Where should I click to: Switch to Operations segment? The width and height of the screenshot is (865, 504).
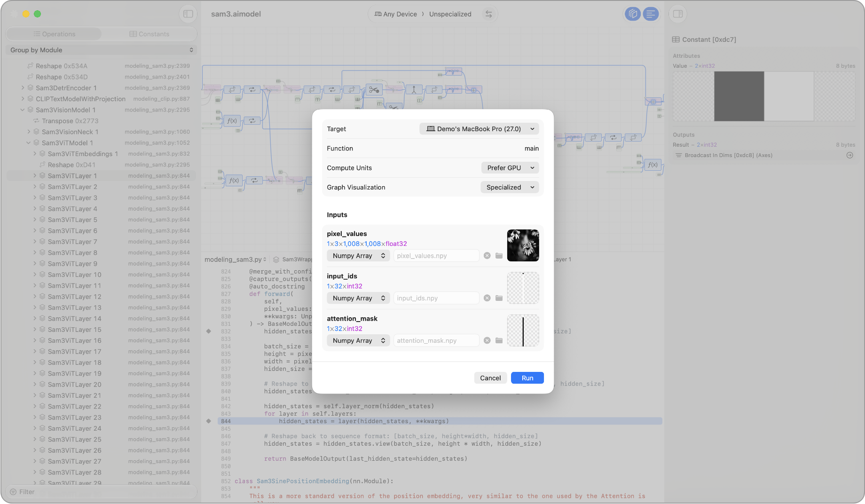point(54,34)
